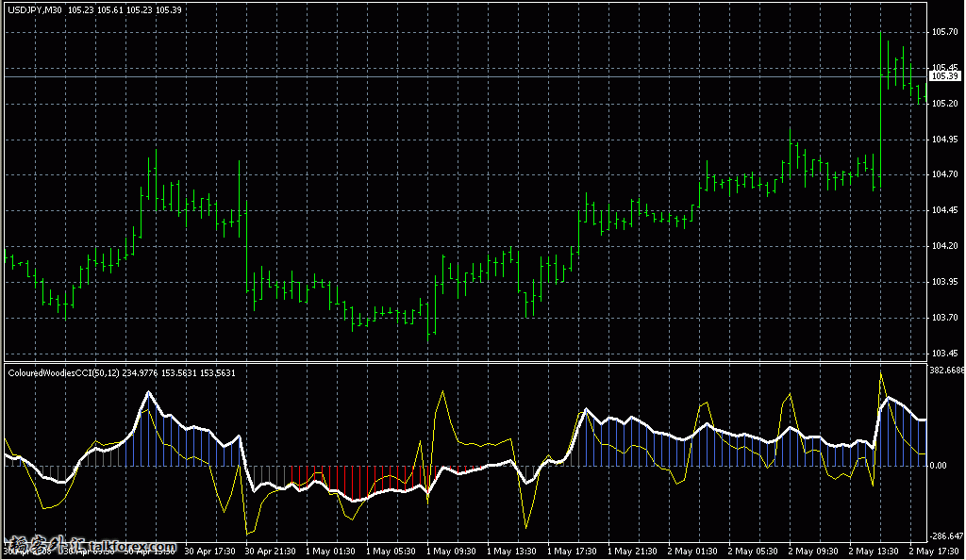Select the 104.20 price level label
The width and height of the screenshot is (966, 560).
pos(945,246)
